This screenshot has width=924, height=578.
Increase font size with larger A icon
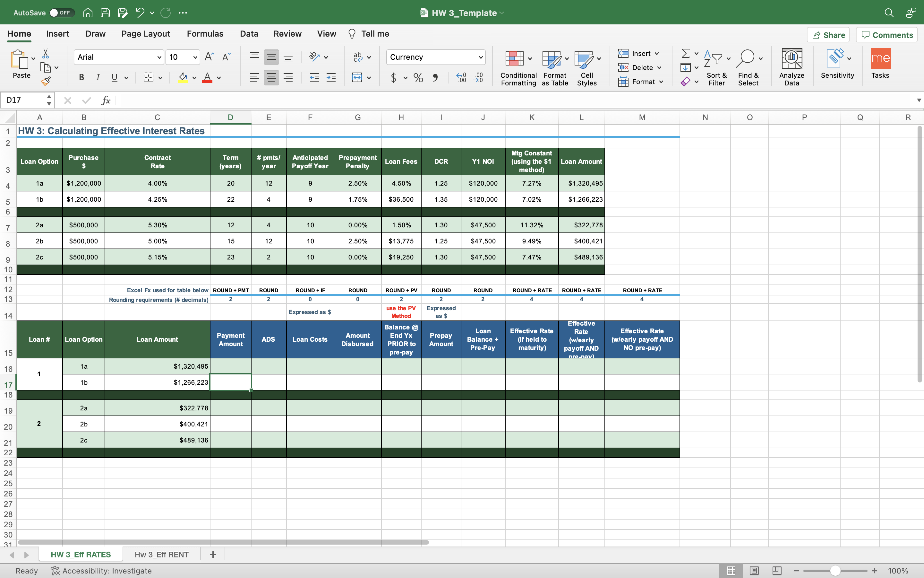(209, 57)
